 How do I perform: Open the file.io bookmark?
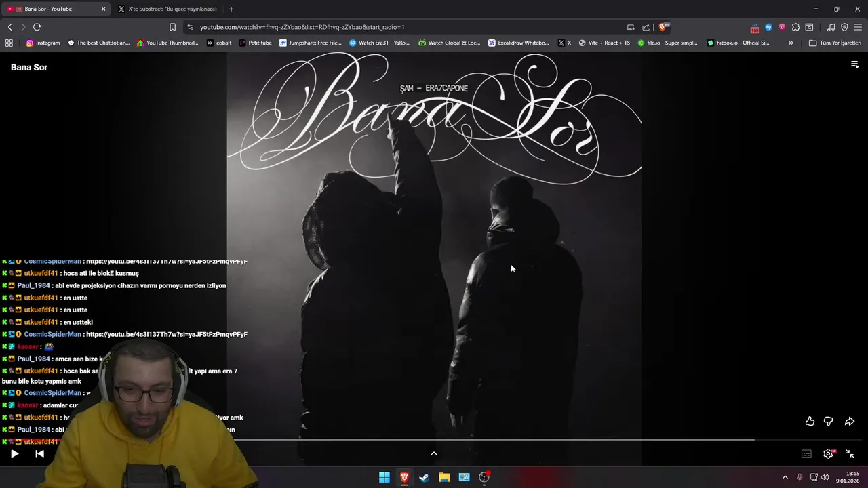coord(667,43)
